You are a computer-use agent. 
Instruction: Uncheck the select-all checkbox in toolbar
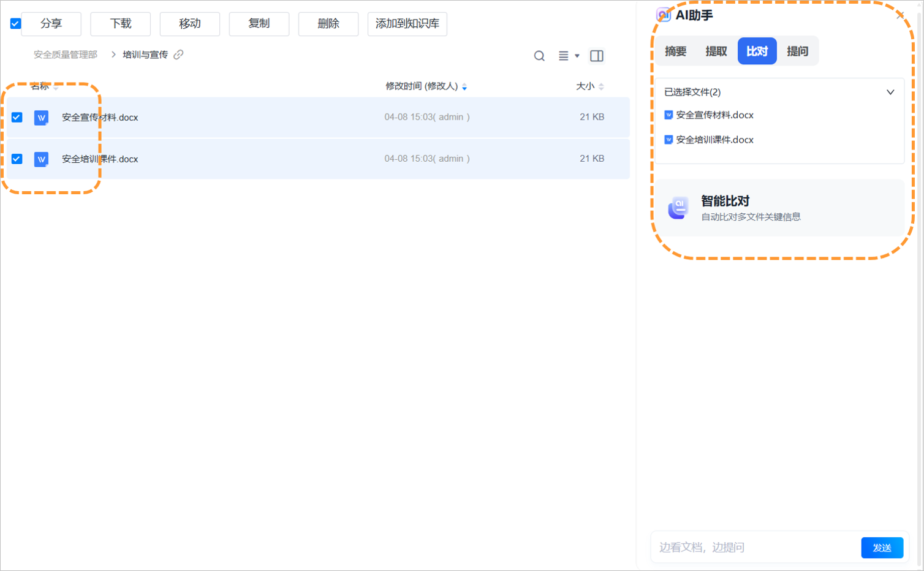16,24
